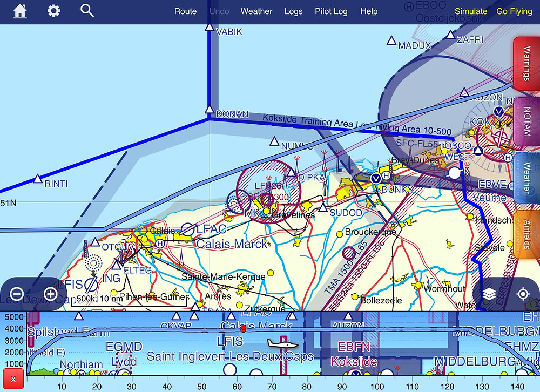Screen dimensions: 540x392
Task: Select the OTGUV waypoint triangle
Action: pos(96,242)
